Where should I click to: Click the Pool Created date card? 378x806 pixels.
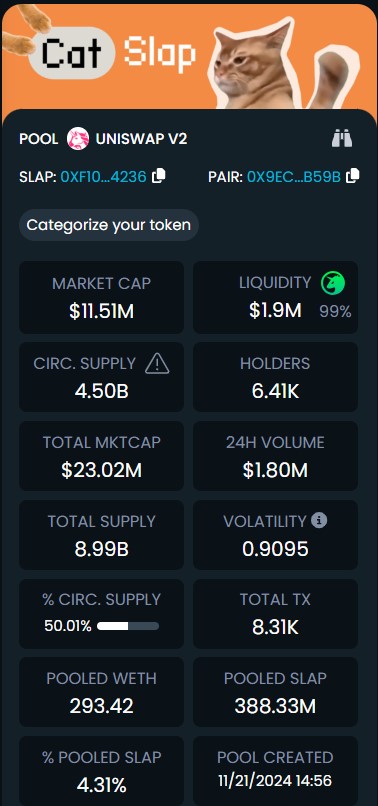pyautogui.click(x=275, y=771)
